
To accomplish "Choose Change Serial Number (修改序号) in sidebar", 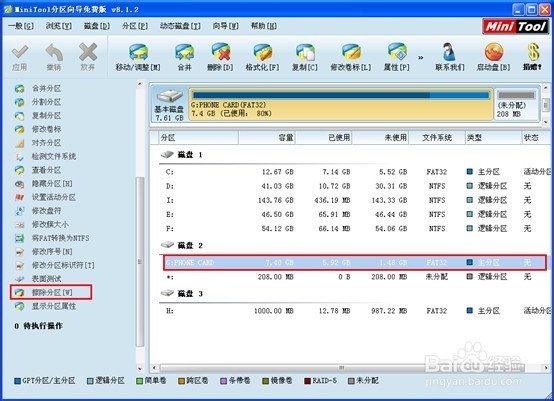I will [52, 252].
